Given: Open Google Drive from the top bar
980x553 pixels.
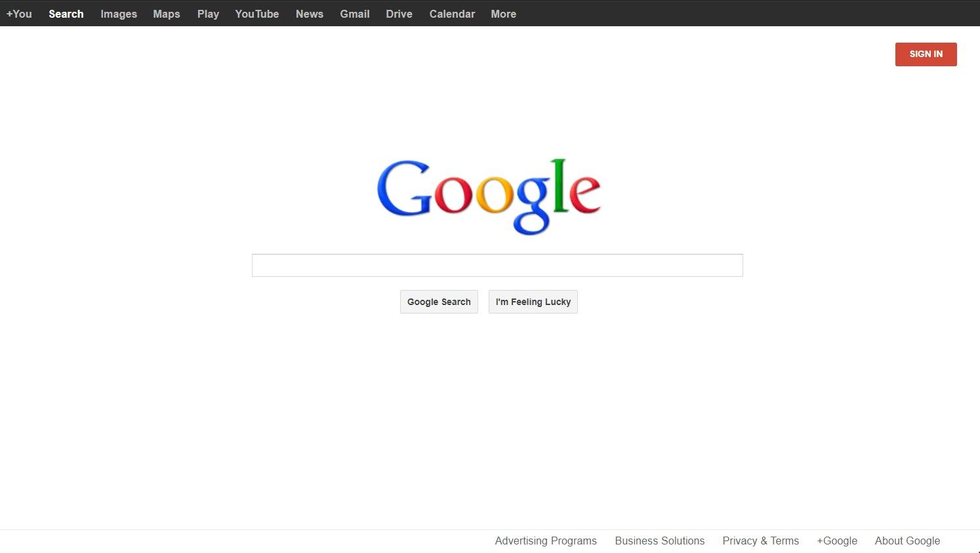Looking at the screenshot, I should (399, 14).
